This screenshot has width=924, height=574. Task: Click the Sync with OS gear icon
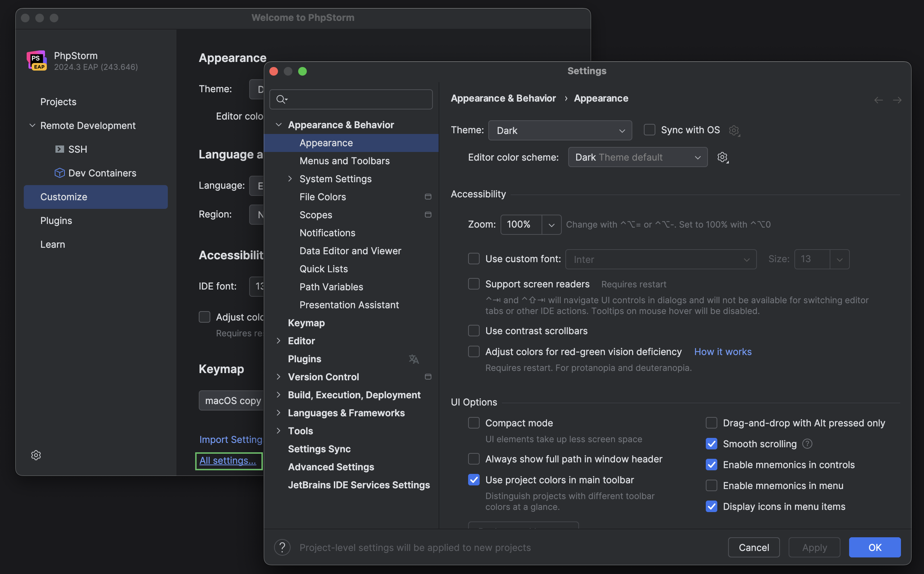734,130
